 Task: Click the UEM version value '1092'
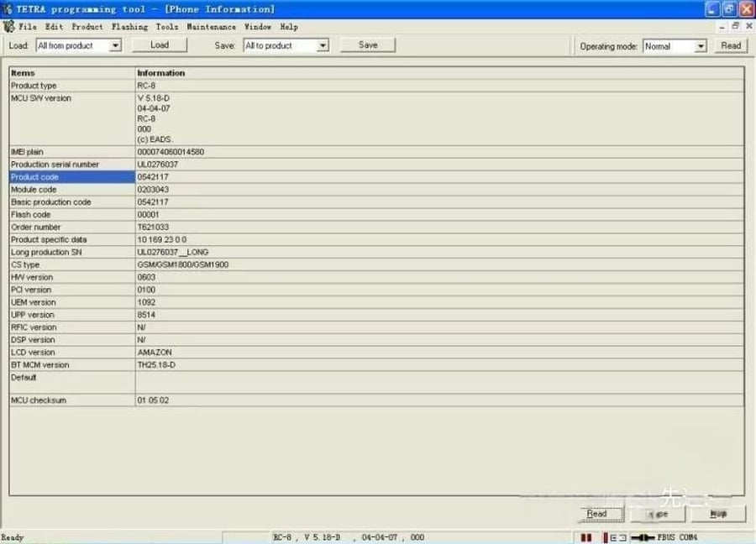tap(146, 302)
